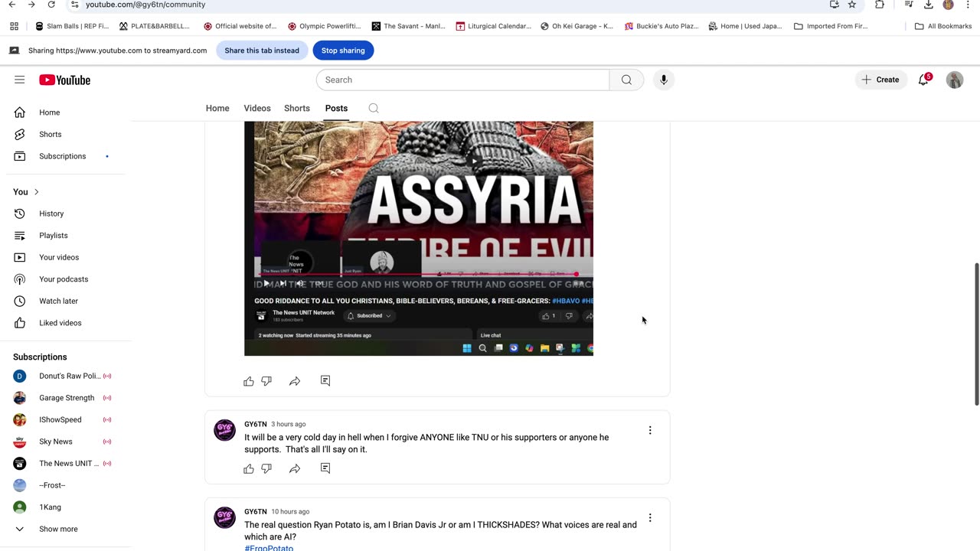The height and width of the screenshot is (551, 980).
Task: Open History in sidebar
Action: tap(66, 214)
